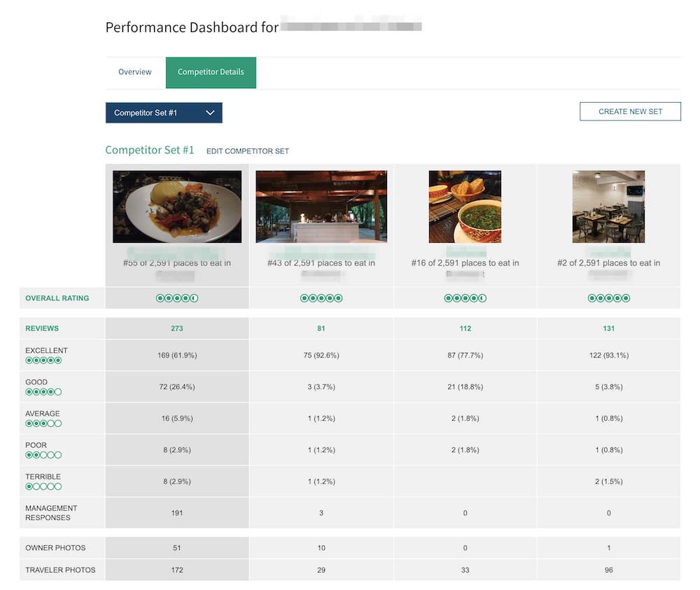This screenshot has height=590, width=700.
Task: Click the 122 (93.1%) excellent value
Action: tap(608, 356)
